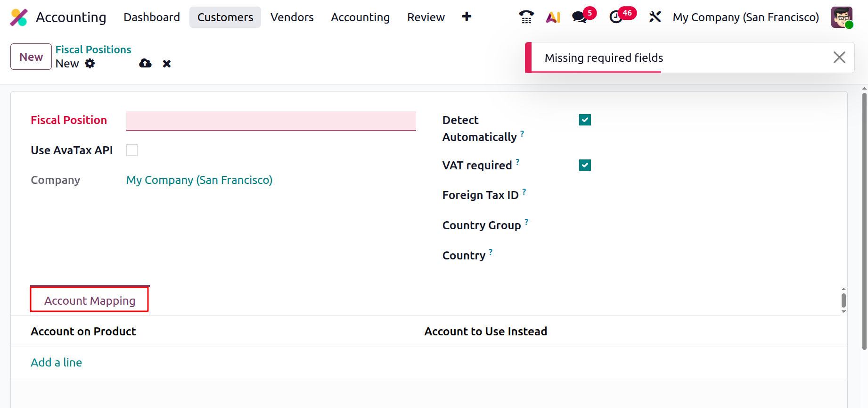Image resolution: width=868 pixels, height=408 pixels.
Task: Open the VoIP phone dialer icon
Action: (526, 17)
